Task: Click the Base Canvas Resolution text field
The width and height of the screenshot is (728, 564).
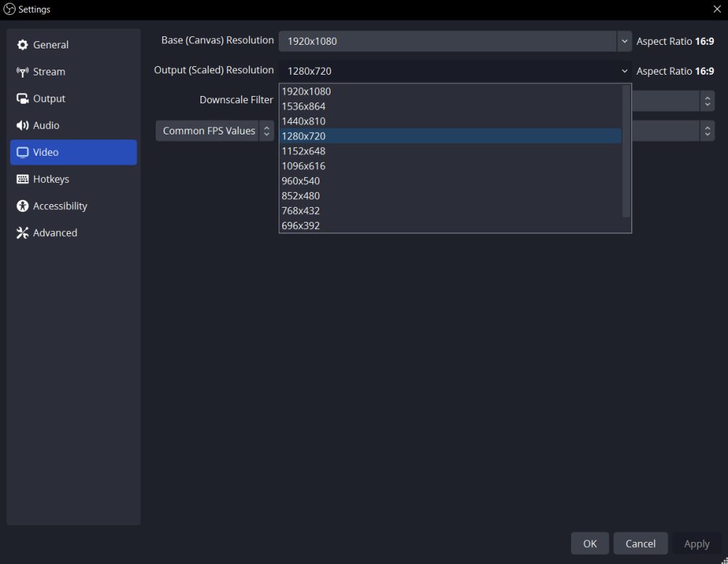Action: click(448, 41)
